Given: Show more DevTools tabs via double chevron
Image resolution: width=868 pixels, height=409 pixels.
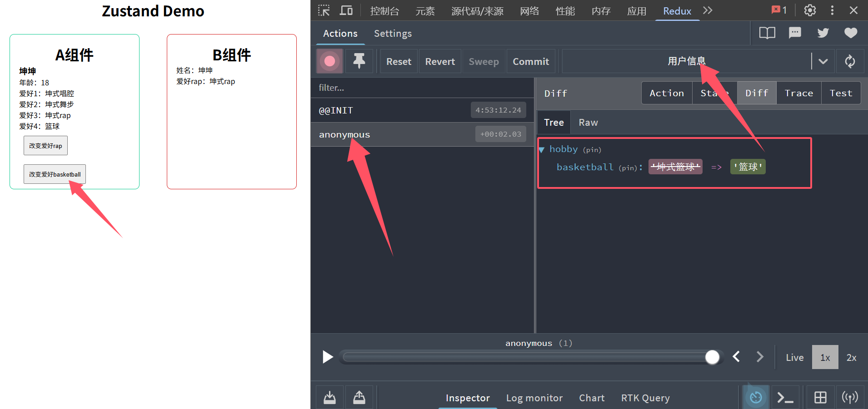Looking at the screenshot, I should coord(708,10).
